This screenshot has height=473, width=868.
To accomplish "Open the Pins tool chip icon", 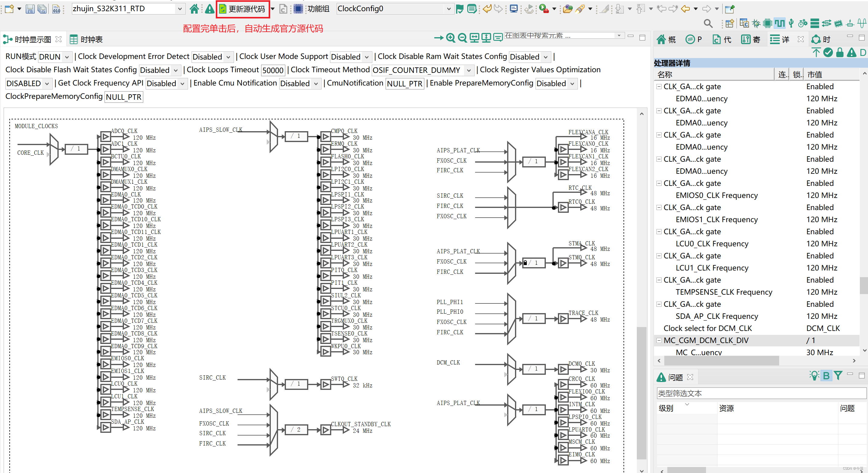I will pos(768,23).
